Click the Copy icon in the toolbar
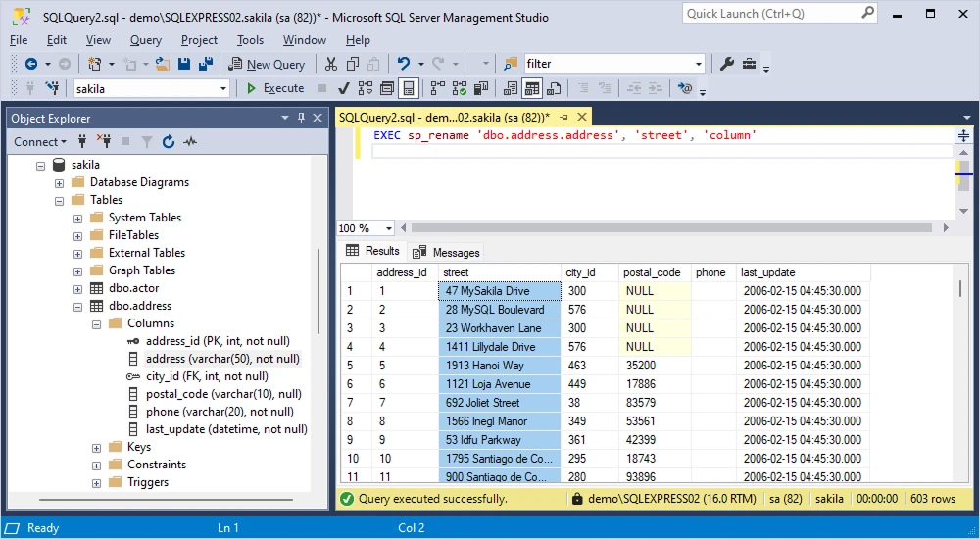The height and width of the screenshot is (539, 980). tap(353, 64)
